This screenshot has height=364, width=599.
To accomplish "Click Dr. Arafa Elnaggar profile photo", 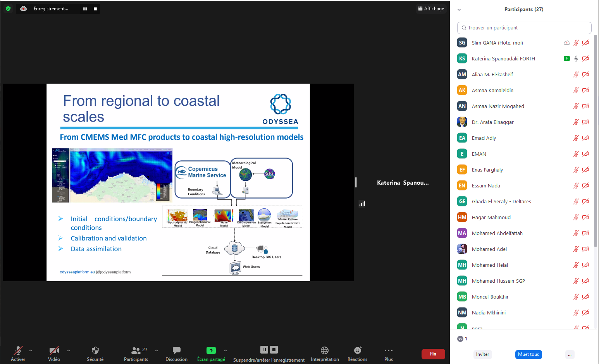I will coord(462,122).
